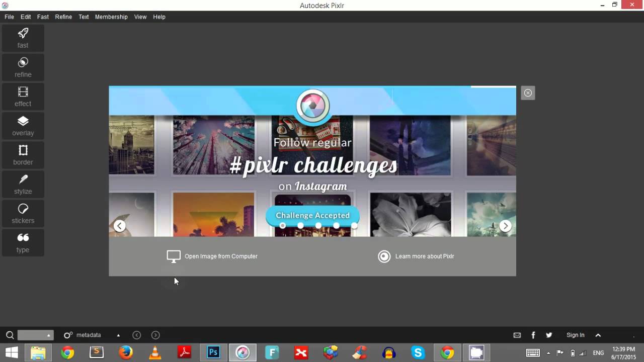644x362 pixels.
Task: Select the fifth carousel dot
Action: coord(355,226)
